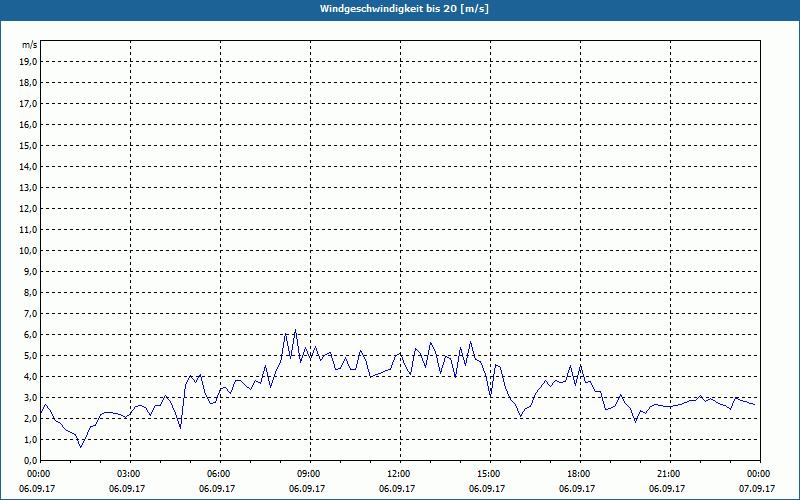800x500 pixels.
Task: Select the '15,0' y-axis label
Action: (x=28, y=145)
